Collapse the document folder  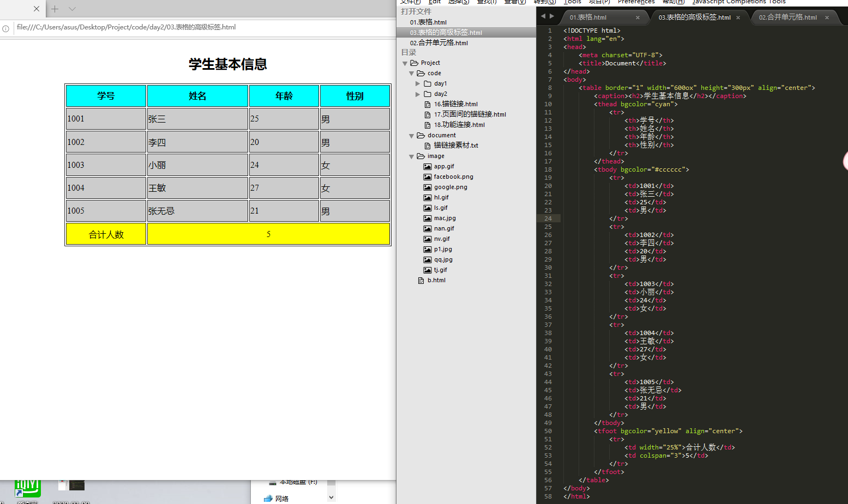coord(412,136)
